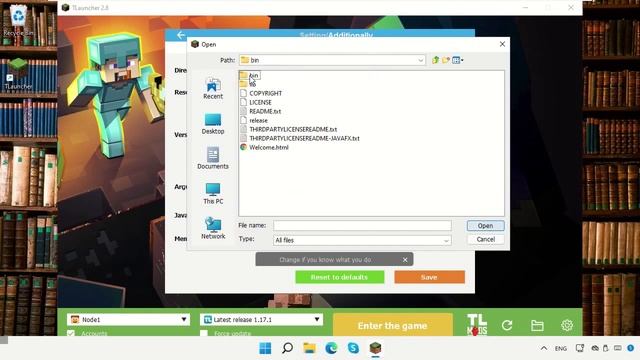Open Skype from taskbar
Image resolution: width=640 pixels, height=360 pixels.
[x=353, y=348]
